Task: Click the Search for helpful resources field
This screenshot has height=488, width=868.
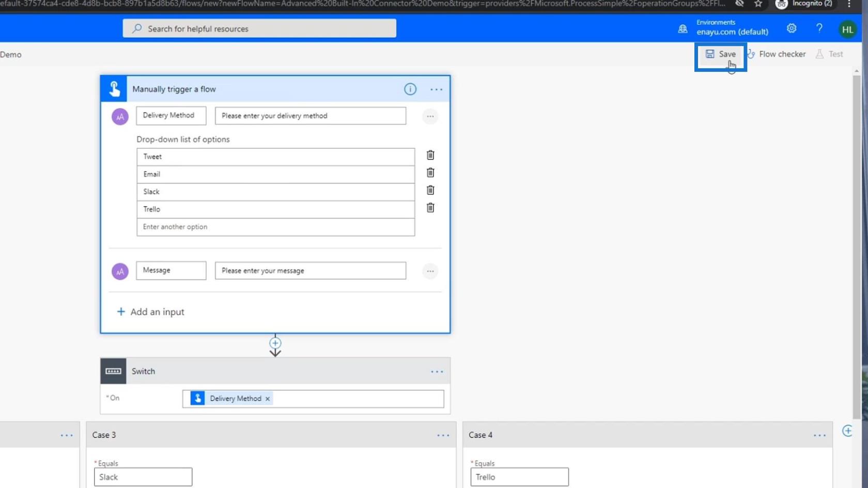Action: 259,28
